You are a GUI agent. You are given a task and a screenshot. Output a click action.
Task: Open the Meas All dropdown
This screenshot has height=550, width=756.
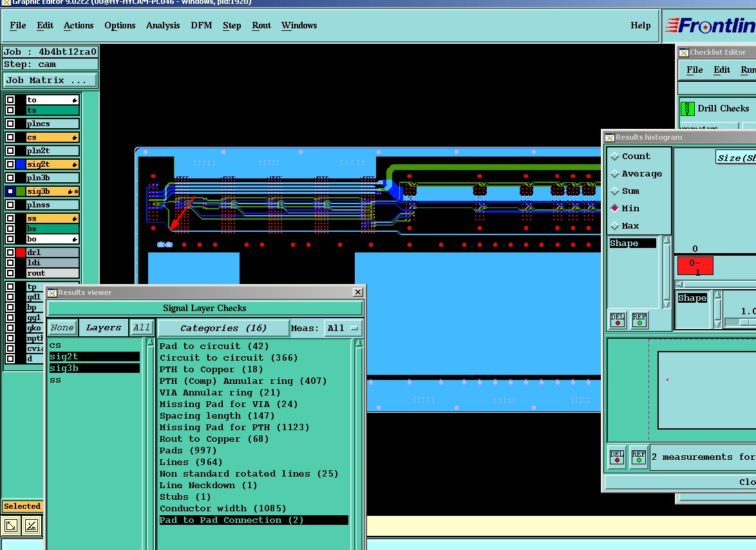(343, 328)
